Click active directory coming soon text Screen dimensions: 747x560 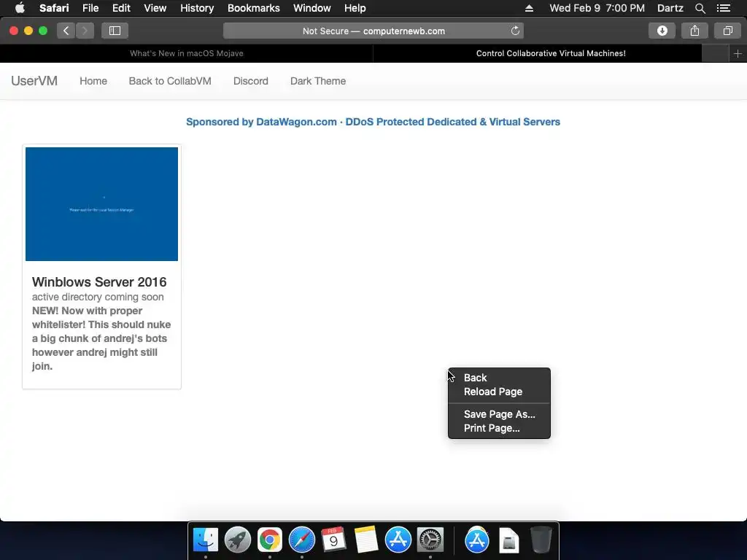[x=98, y=297]
